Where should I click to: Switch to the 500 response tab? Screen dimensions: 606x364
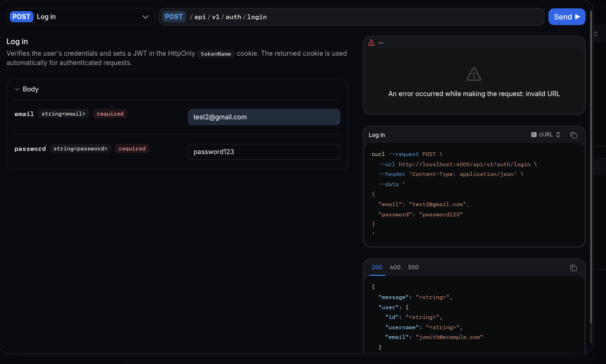[413, 267]
